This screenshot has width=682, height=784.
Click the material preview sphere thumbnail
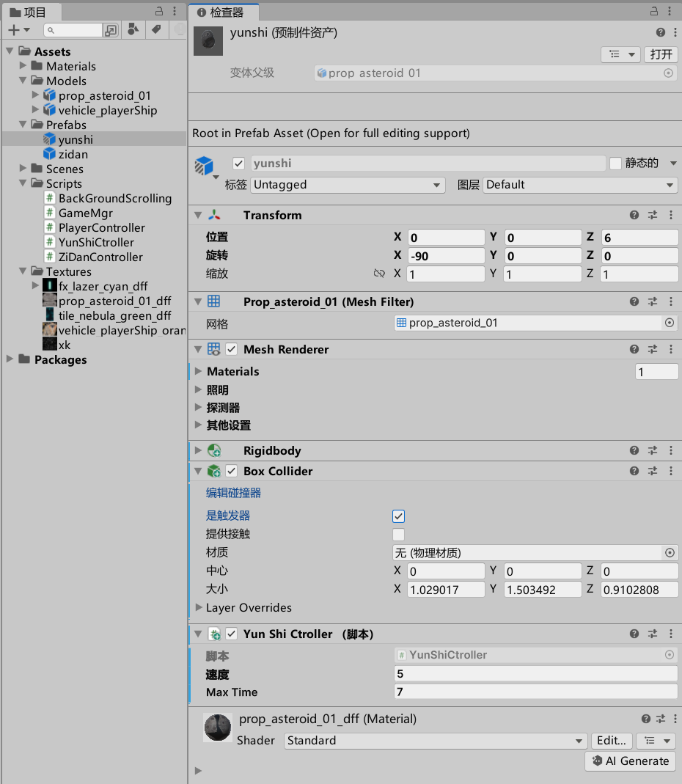point(218,728)
